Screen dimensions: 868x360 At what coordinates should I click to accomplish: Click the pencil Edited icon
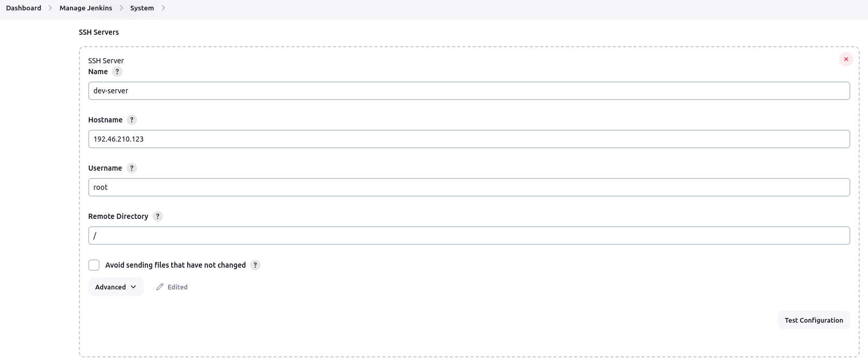click(160, 287)
